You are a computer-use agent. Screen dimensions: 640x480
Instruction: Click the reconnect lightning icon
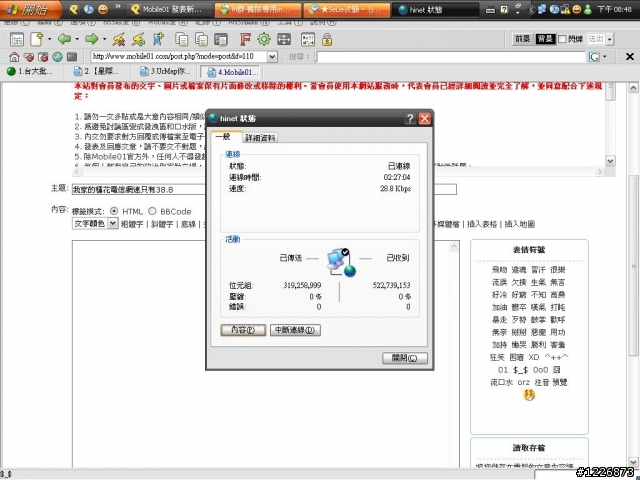coord(138,39)
